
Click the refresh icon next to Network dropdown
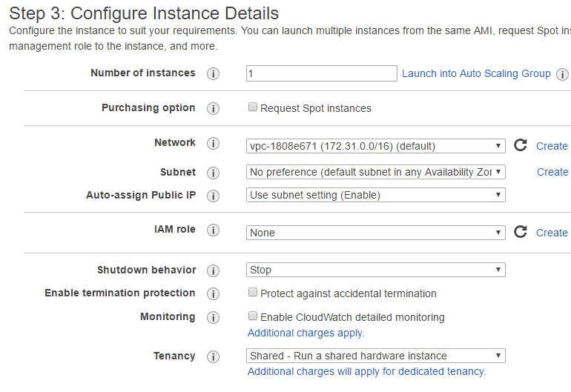click(x=521, y=145)
